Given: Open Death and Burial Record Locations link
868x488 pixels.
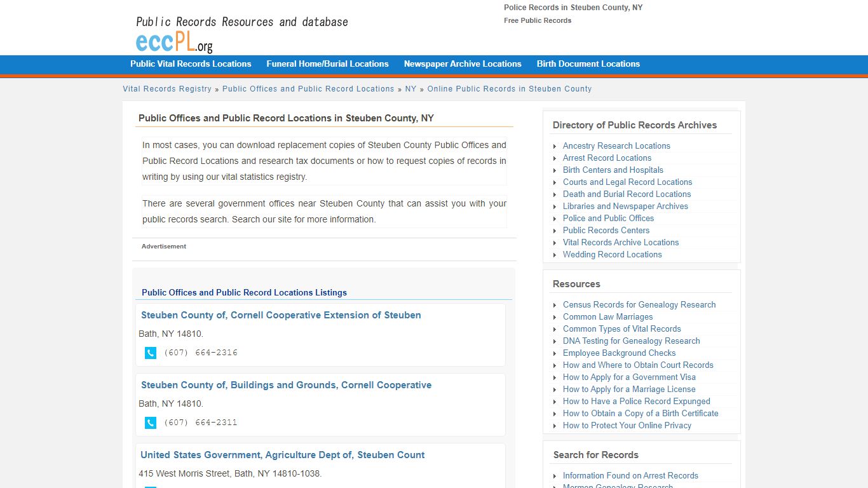Looking at the screenshot, I should tap(627, 194).
